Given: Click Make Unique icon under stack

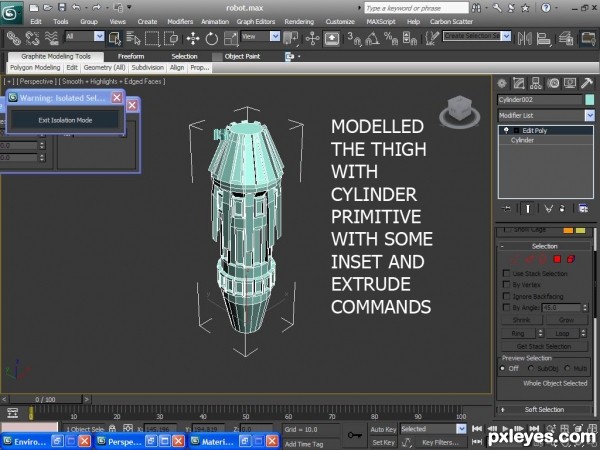Looking at the screenshot, I should tap(549, 209).
